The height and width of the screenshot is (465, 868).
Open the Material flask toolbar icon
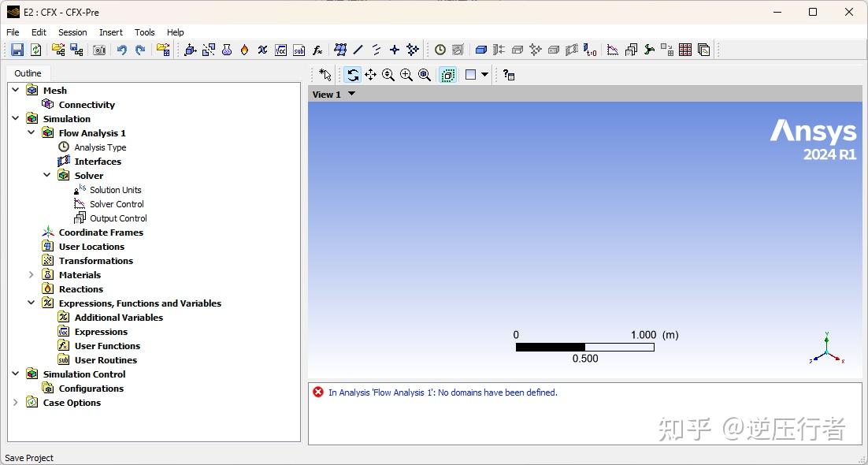coord(226,50)
